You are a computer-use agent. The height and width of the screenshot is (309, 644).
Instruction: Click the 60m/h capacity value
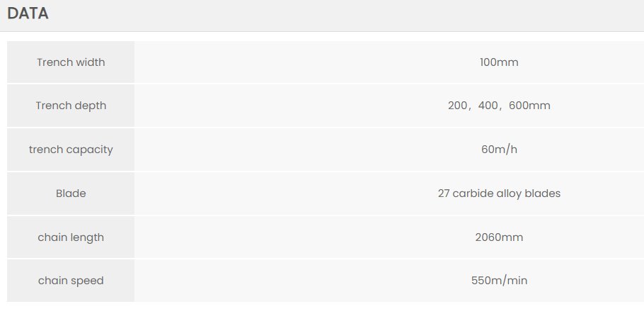pos(499,150)
